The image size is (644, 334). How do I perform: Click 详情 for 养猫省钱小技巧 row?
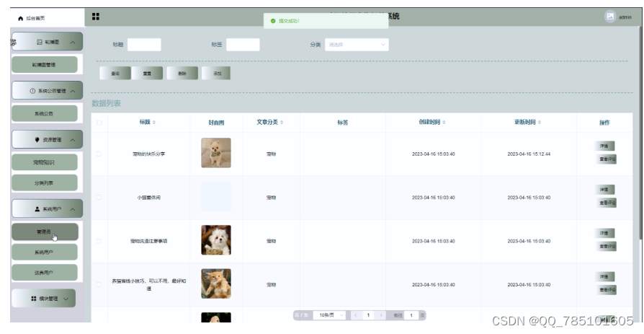coord(604,277)
